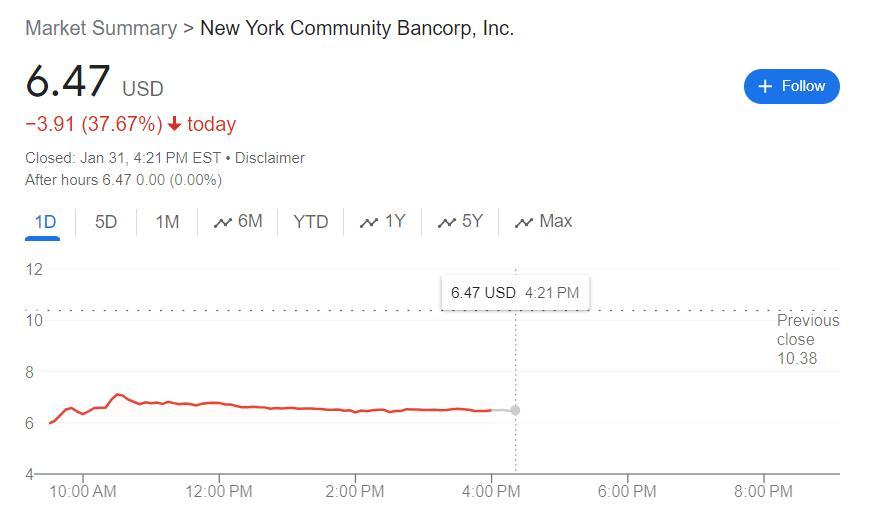Click the Previous close 10.38 label

[807, 339]
